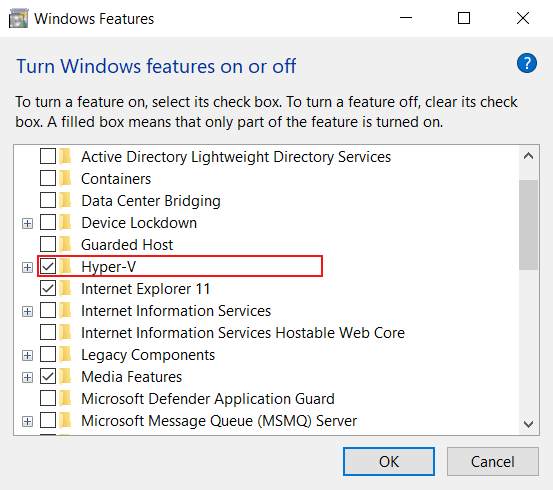Select the Guarded Host label

127,245
